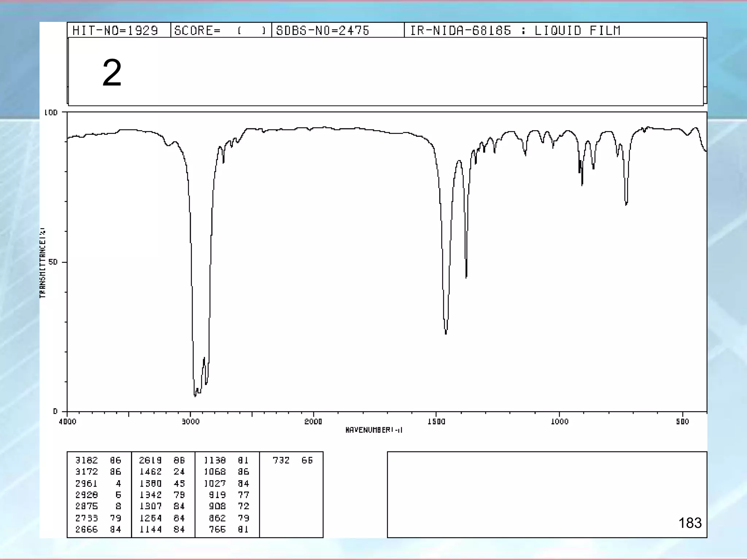
Task: Click the deepest absorption peak near 2961
Action: [195, 395]
